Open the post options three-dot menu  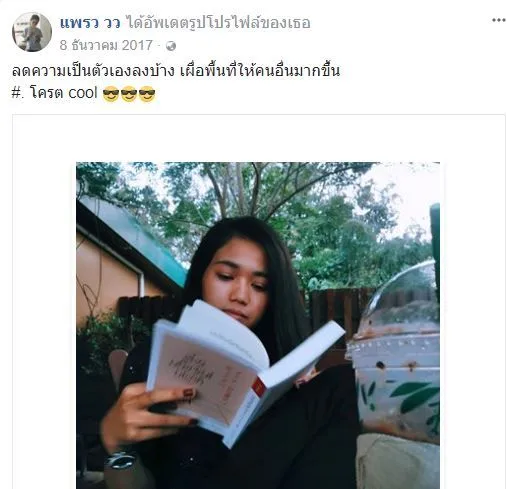(499, 20)
